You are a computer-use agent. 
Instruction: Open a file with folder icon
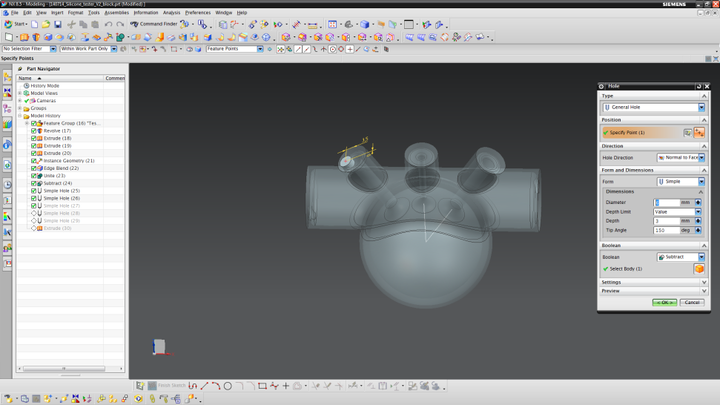(46, 24)
